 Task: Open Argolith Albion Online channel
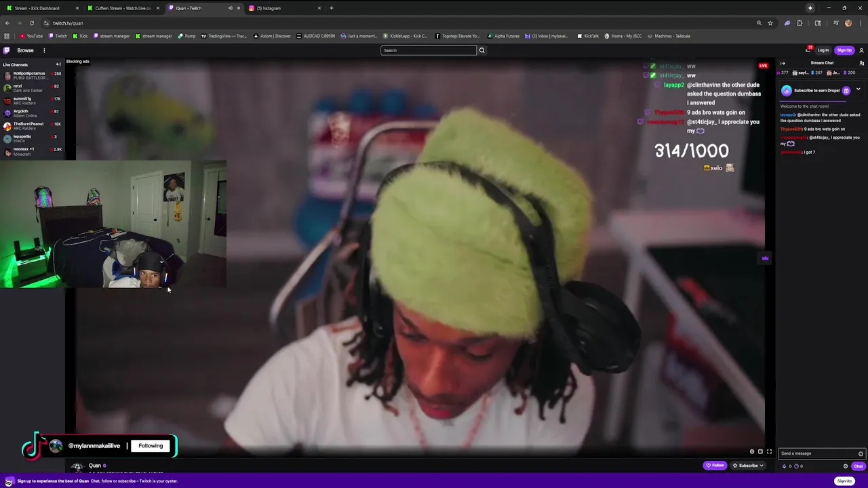coord(32,113)
